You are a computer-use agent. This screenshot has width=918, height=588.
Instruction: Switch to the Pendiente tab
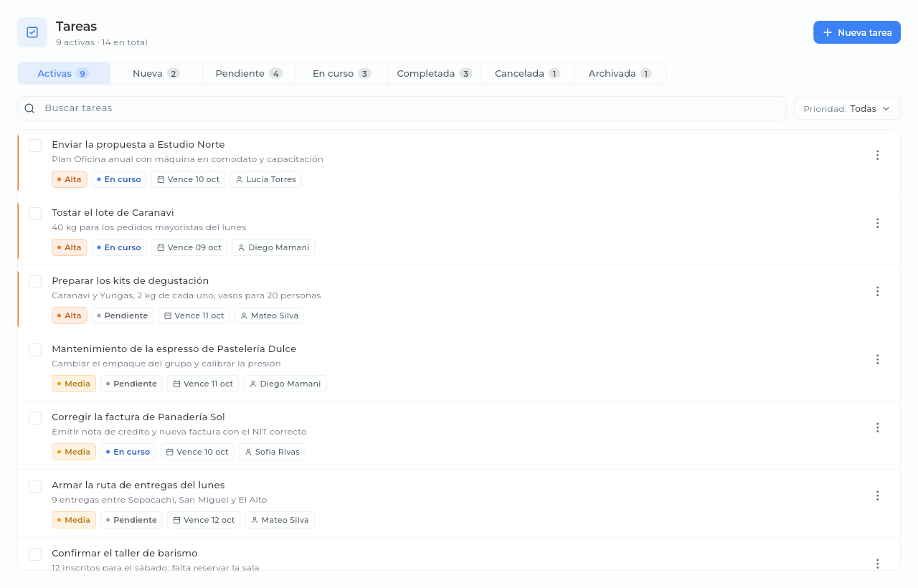(249, 73)
